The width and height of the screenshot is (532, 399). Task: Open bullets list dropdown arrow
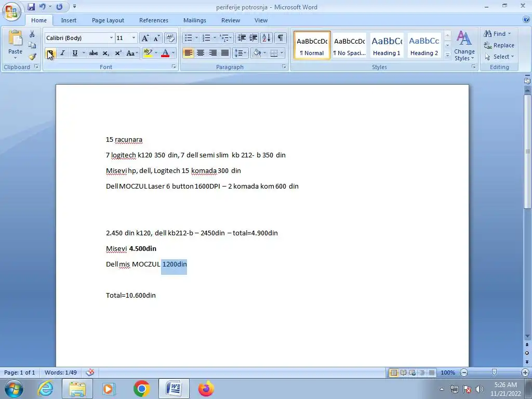coord(196,37)
